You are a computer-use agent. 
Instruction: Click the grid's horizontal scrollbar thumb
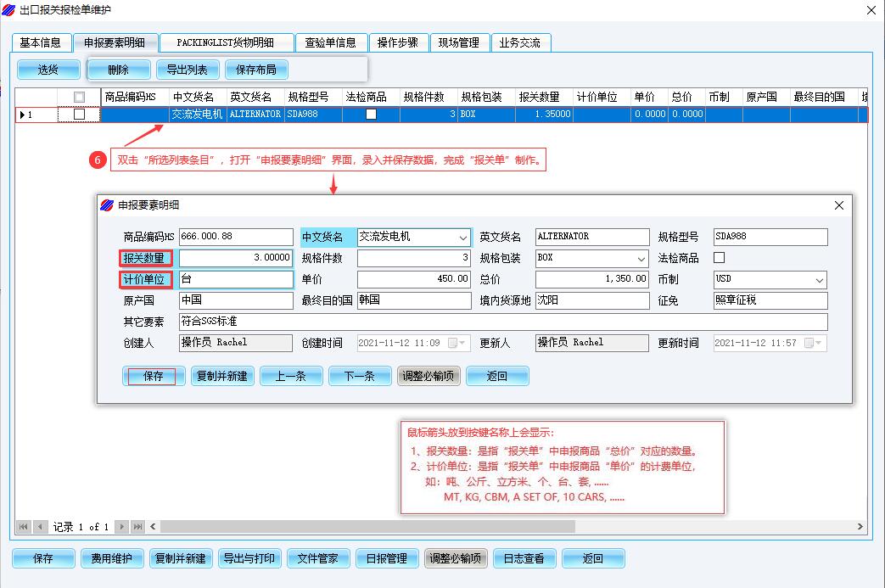(x=365, y=527)
